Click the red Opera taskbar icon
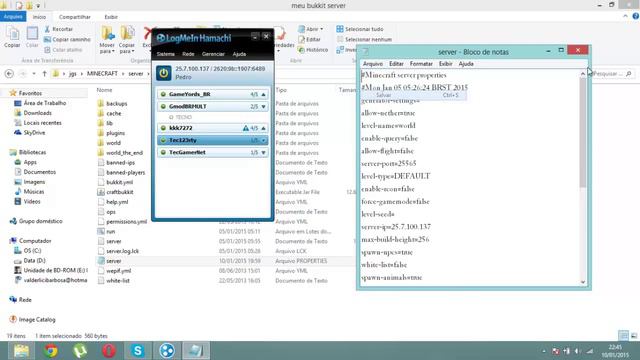The image size is (640, 360). (109, 351)
